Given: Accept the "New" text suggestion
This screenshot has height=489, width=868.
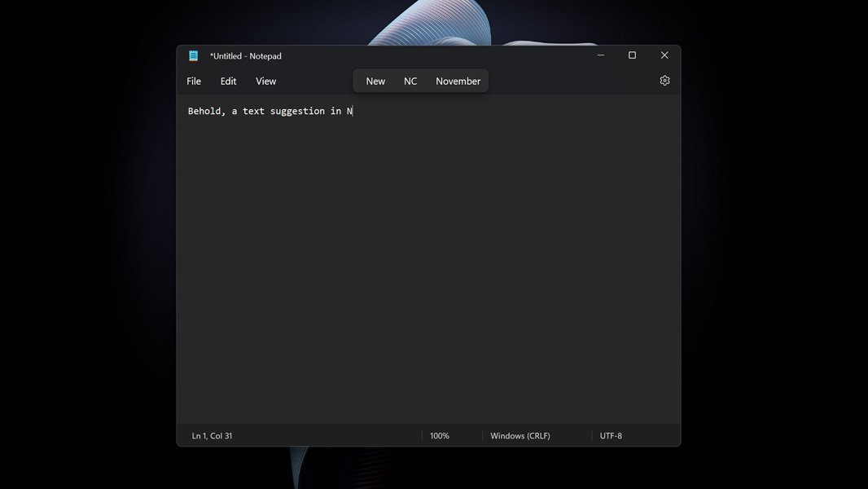Looking at the screenshot, I should click(375, 81).
